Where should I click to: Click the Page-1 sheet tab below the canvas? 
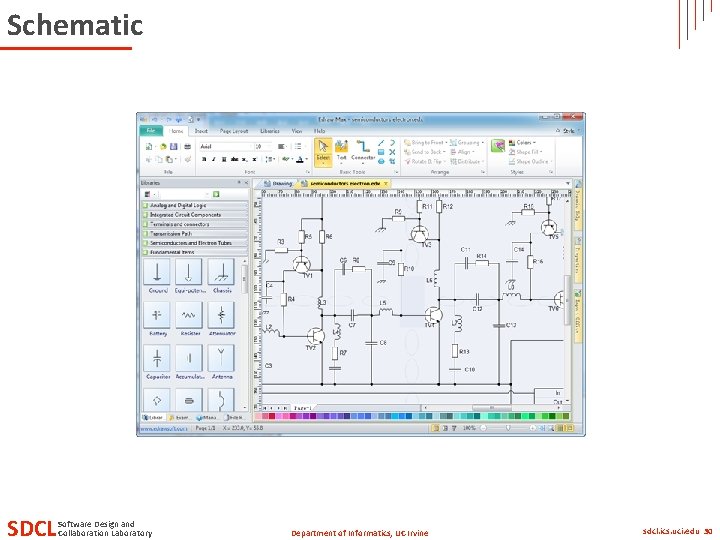(x=303, y=408)
